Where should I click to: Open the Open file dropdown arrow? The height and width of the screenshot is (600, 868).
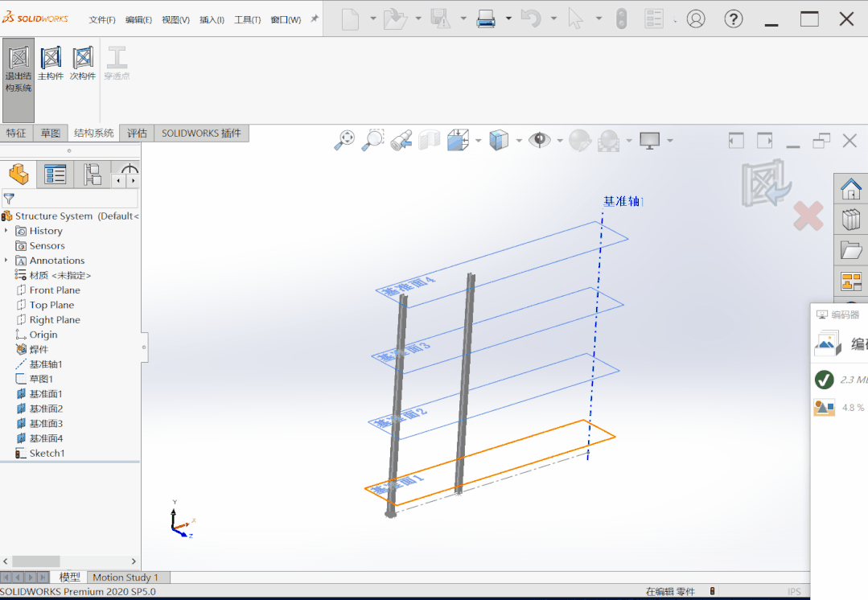pyautogui.click(x=418, y=18)
